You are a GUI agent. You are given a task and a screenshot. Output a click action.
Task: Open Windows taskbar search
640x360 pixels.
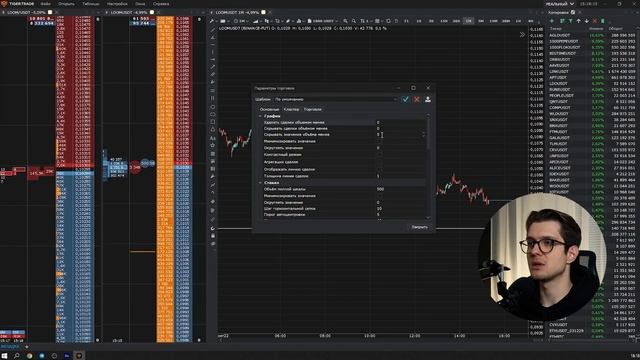(x=17, y=356)
